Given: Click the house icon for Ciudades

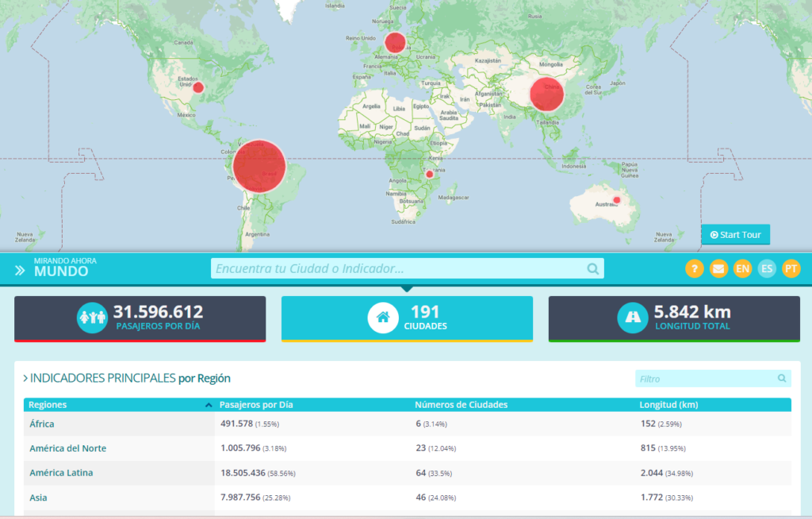Looking at the screenshot, I should coord(382,318).
